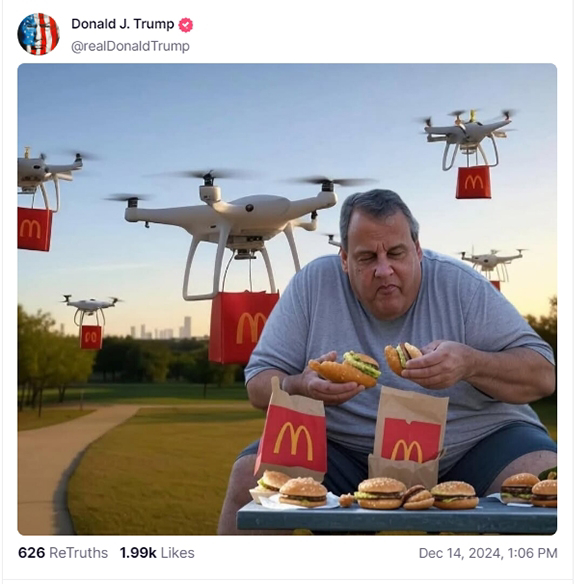Click the top-right drone carrying red bag
581x584 pixels.
[x=468, y=138]
